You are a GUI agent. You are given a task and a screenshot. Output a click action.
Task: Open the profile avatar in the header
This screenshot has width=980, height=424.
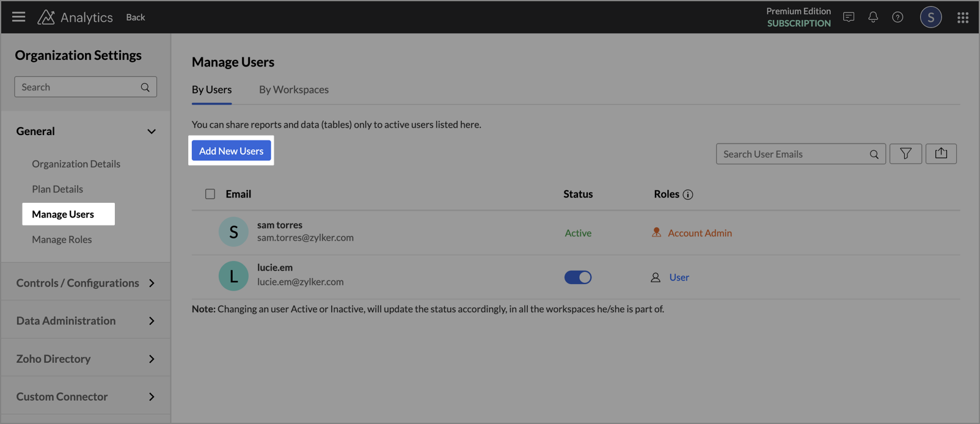point(931,17)
